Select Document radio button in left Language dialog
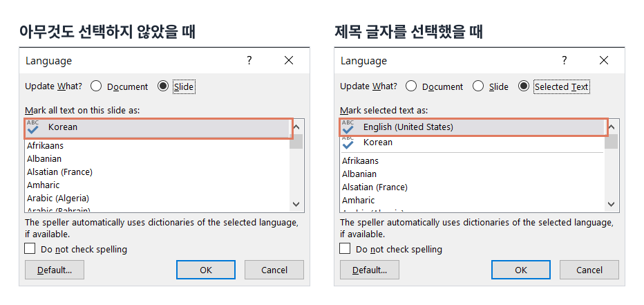644x305 pixels. 96,86
